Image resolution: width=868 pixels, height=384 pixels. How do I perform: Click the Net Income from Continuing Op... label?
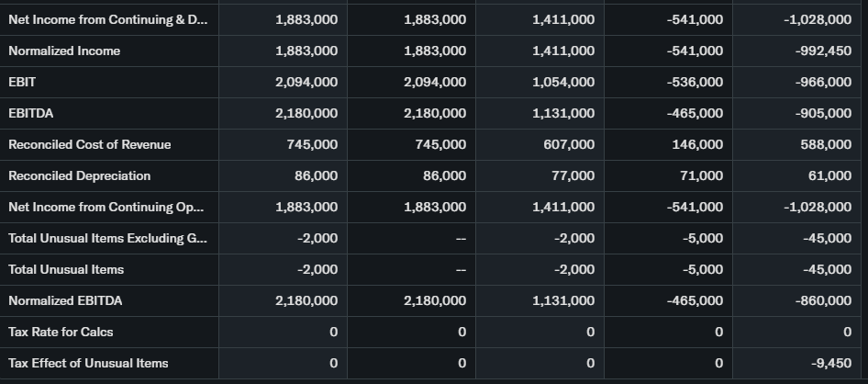pos(106,208)
